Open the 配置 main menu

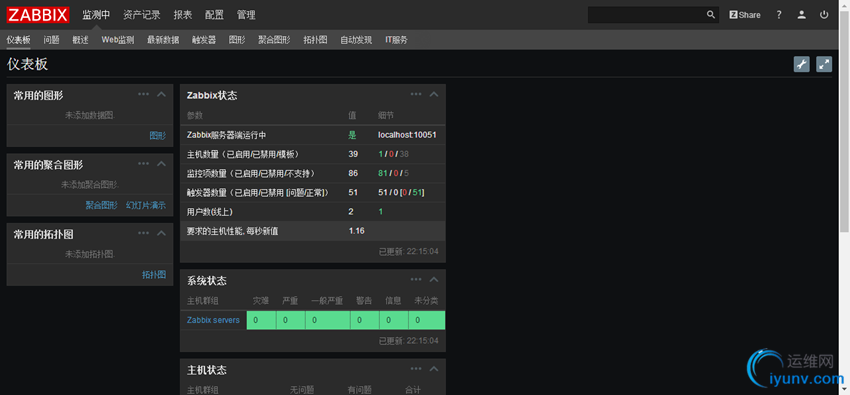[x=214, y=15]
